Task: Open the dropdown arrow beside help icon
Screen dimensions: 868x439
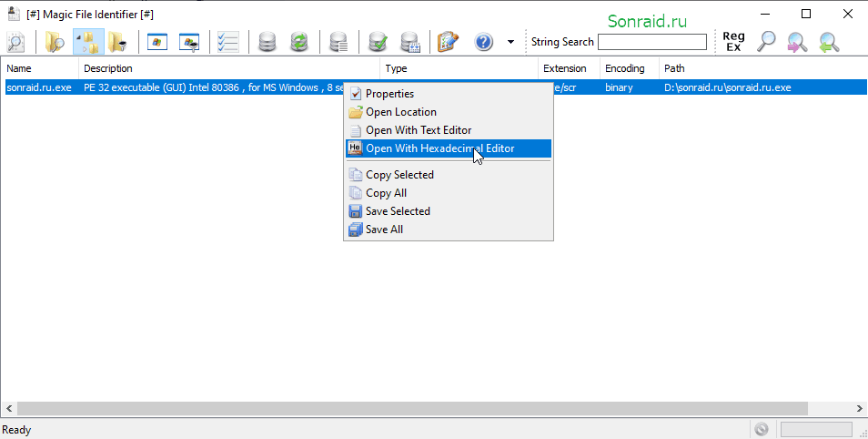Action: tap(510, 42)
